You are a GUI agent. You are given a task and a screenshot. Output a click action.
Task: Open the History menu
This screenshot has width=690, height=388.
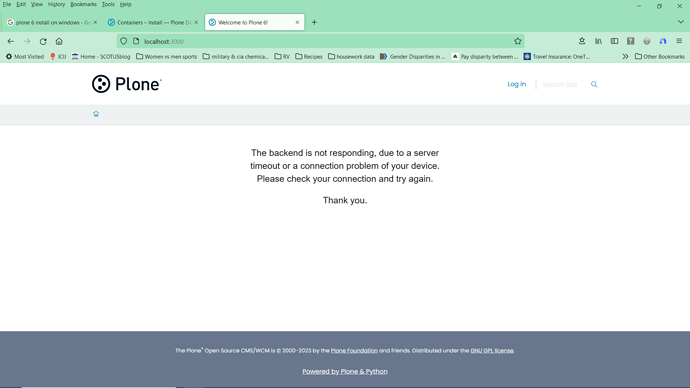(x=56, y=4)
